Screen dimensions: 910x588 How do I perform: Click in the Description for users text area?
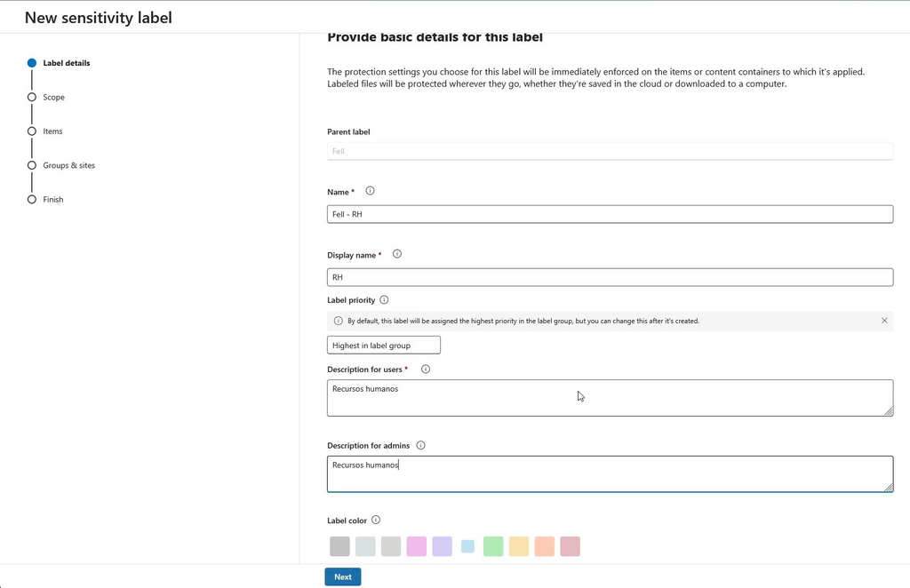point(610,398)
